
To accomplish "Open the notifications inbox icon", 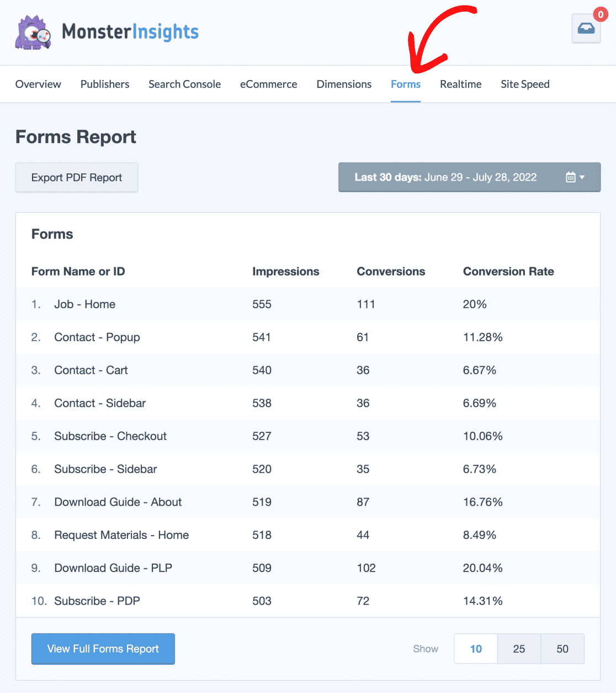I will coord(586,29).
